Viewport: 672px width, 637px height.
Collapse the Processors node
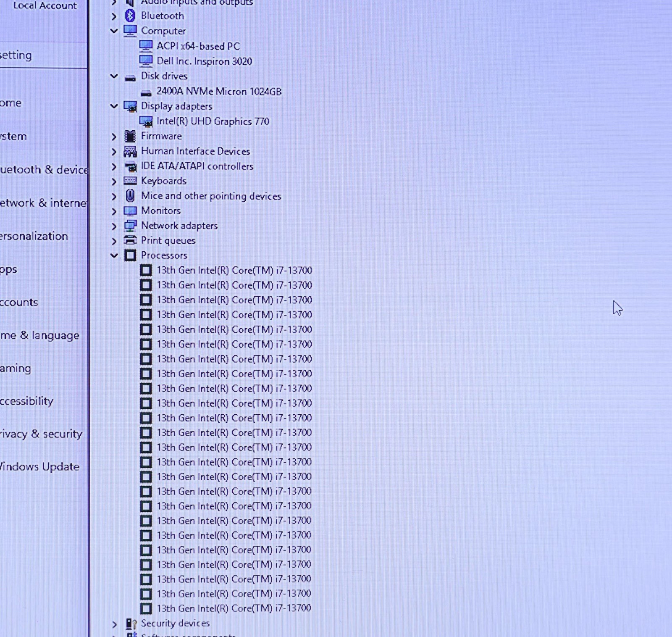point(114,255)
